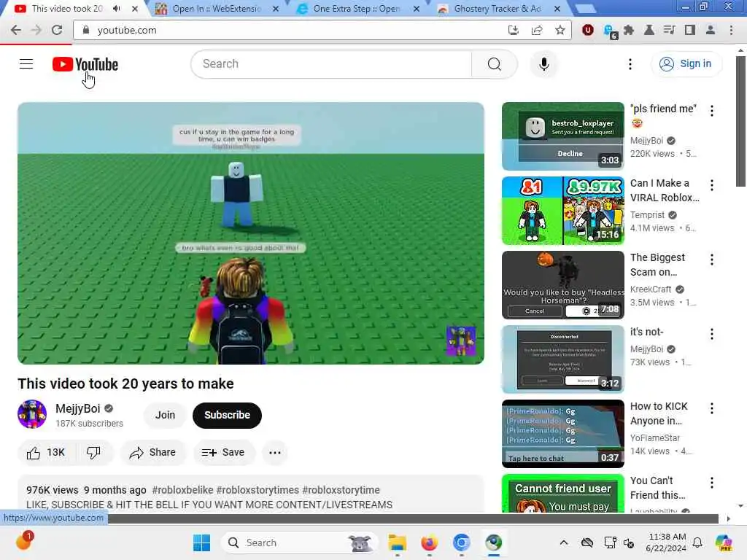
Task: Open the Can I Make a VIRAL Roblox thumbnail
Action: tap(562, 211)
